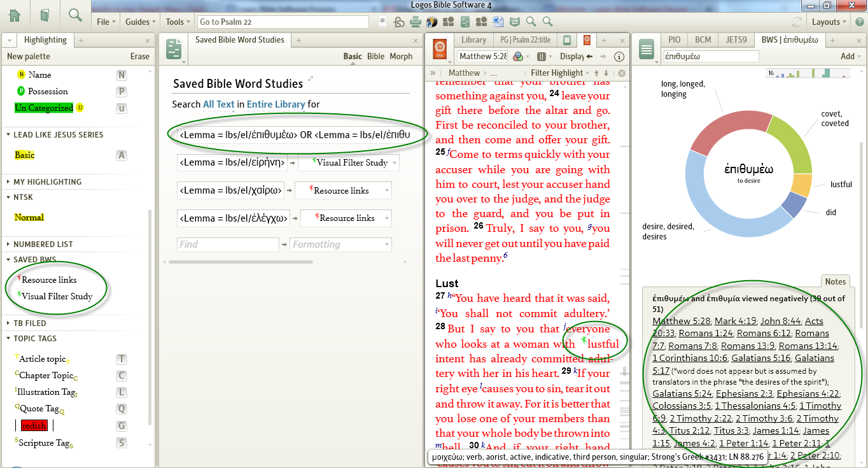Viewport: 868px width, 468px height.
Task: Open formatting dropdown for the ἐλέγχω lemma row
Action: tap(346, 218)
